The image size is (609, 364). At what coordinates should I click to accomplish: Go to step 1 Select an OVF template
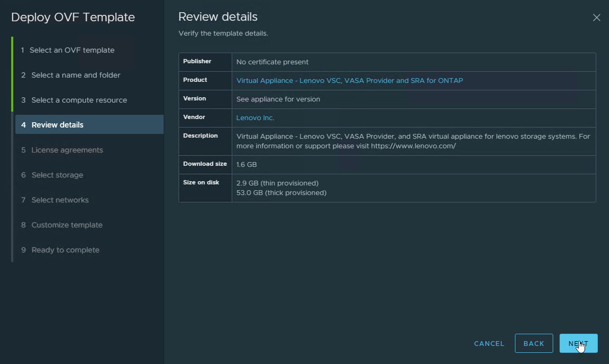coord(72,50)
